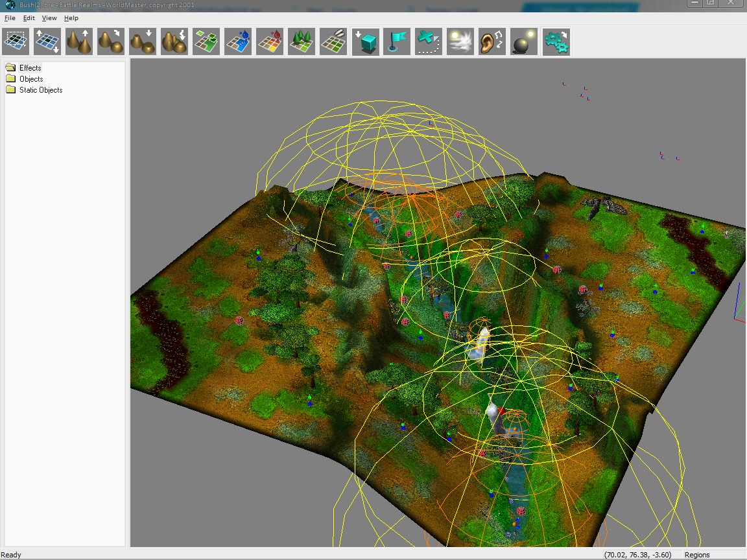This screenshot has width=747, height=560.
Task: Select the Objects folder in tree
Action: point(31,79)
